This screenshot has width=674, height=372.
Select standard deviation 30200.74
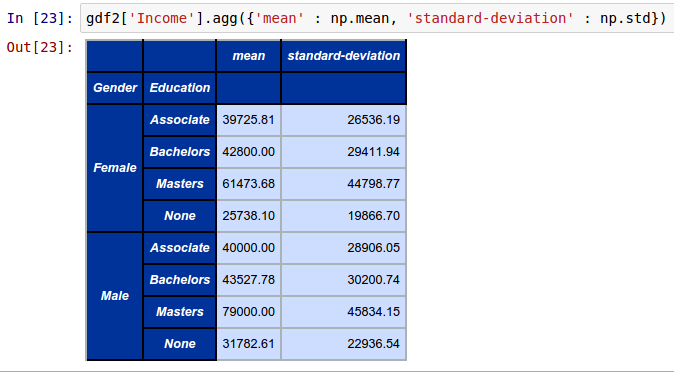click(344, 280)
